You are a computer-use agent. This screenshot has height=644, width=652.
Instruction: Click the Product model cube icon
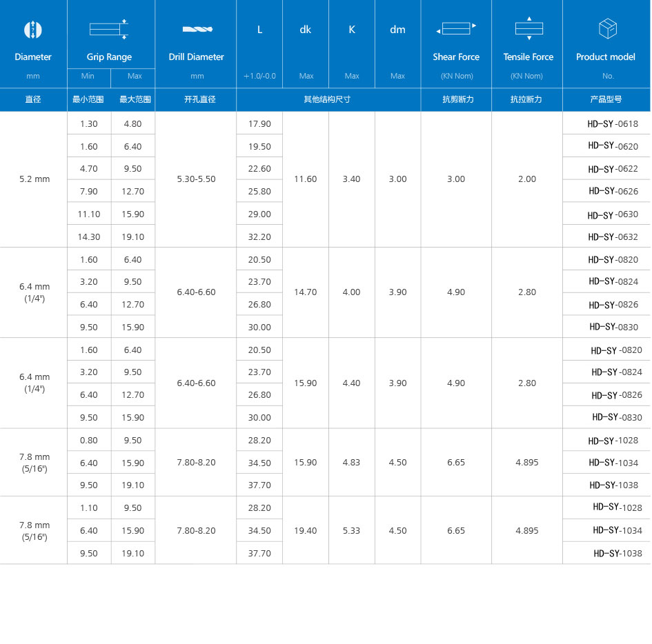click(x=607, y=29)
